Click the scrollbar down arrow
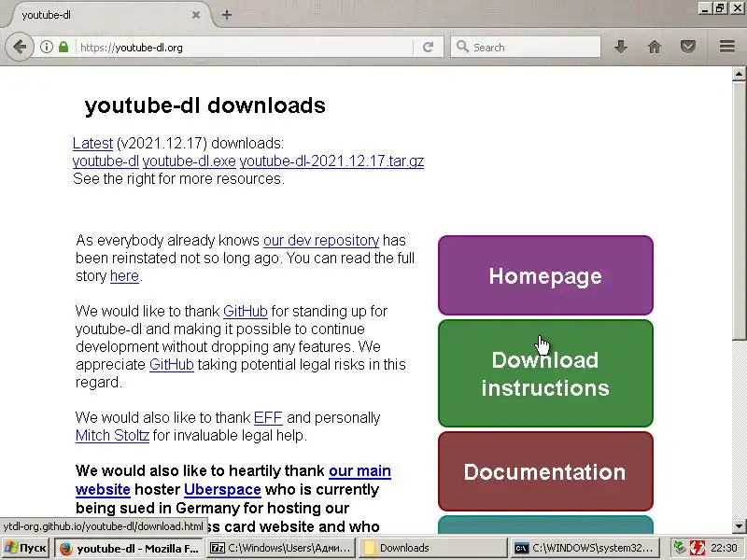 pos(739,526)
